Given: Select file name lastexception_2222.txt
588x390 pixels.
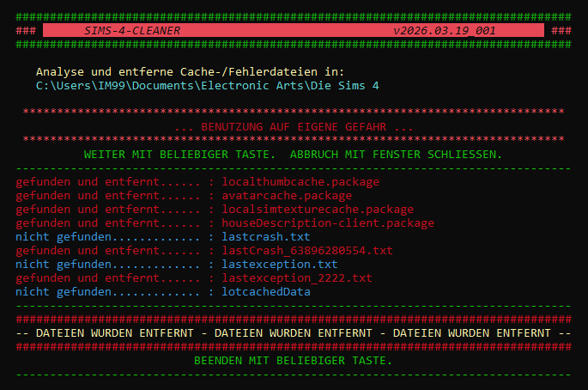Looking at the screenshot, I should tap(297, 278).
